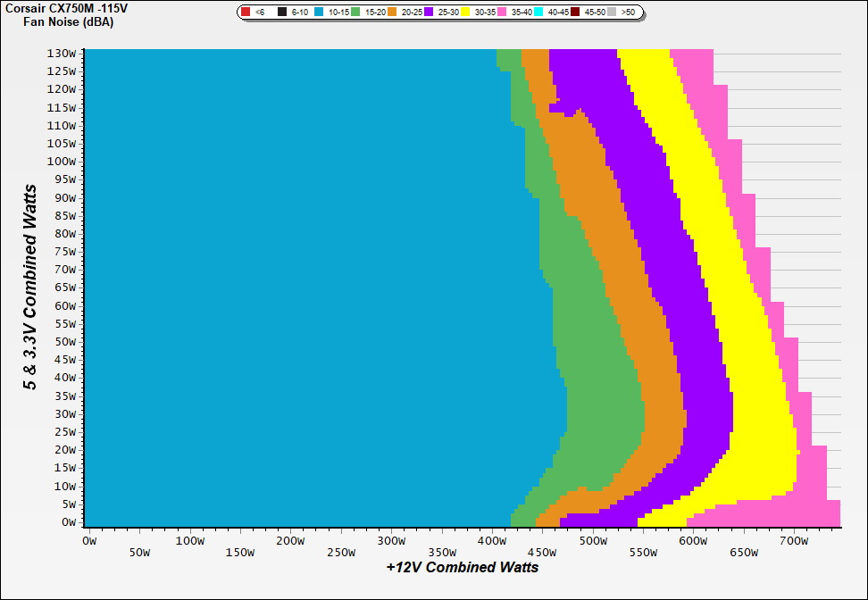The image size is (868, 600).
Task: Select the pink 35-40 legend swatch
Action: pyautogui.click(x=502, y=12)
